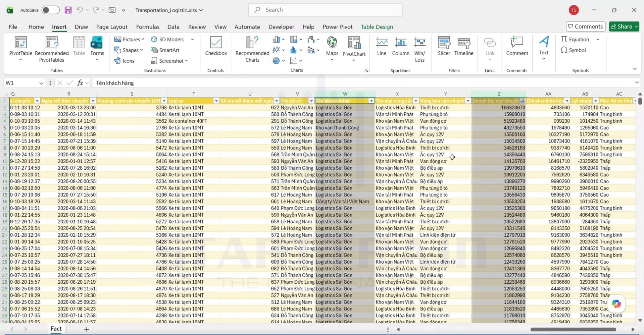Select column W header

[x=345, y=94]
